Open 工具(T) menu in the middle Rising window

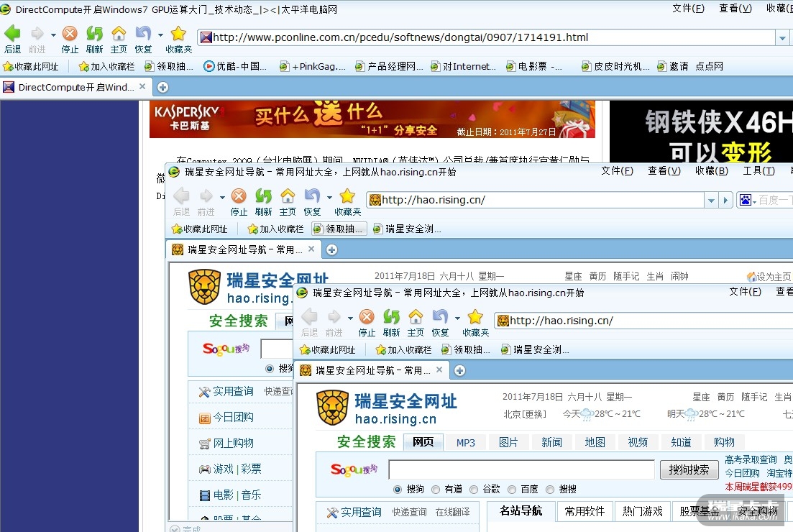point(758,171)
